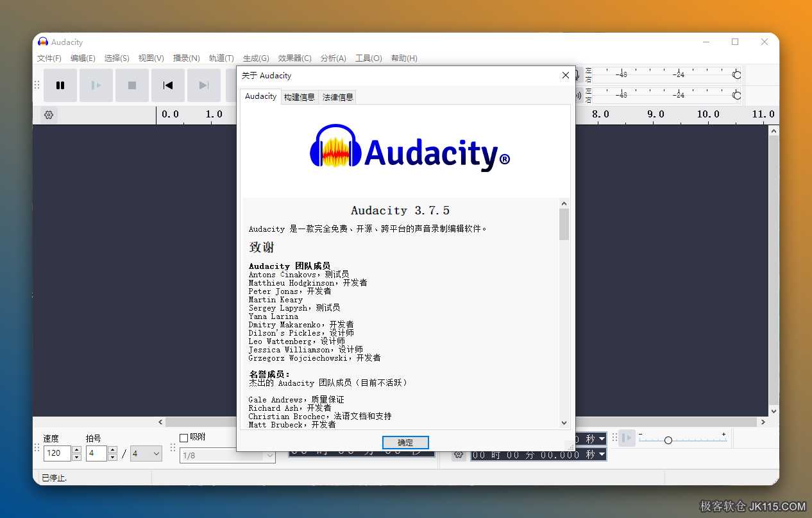Maximize the Audacity main window
Screen dimensions: 812x518
735,42
